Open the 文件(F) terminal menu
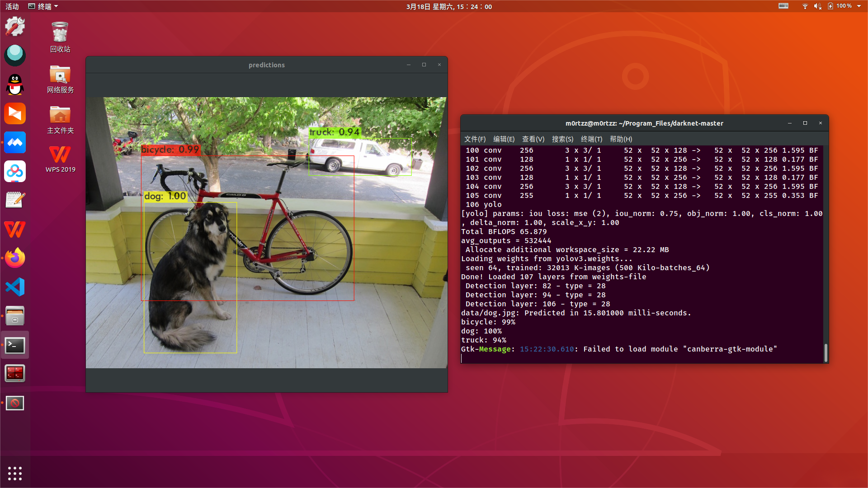 point(475,139)
